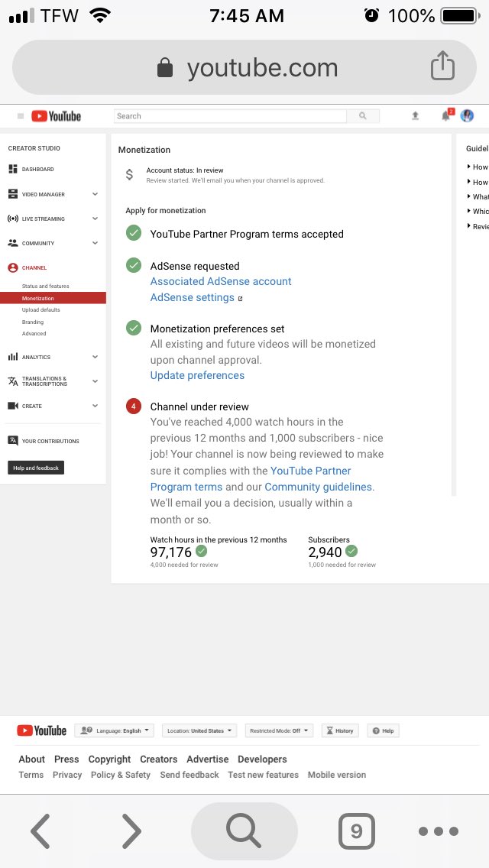
Task: Open the Restricted Mode: Off dropdown
Action: (x=279, y=730)
